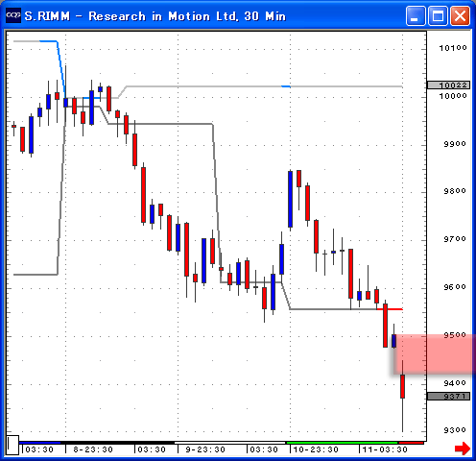The width and height of the screenshot is (476, 461).
Task: Click the 9400 price axis label
Action: [x=455, y=383]
